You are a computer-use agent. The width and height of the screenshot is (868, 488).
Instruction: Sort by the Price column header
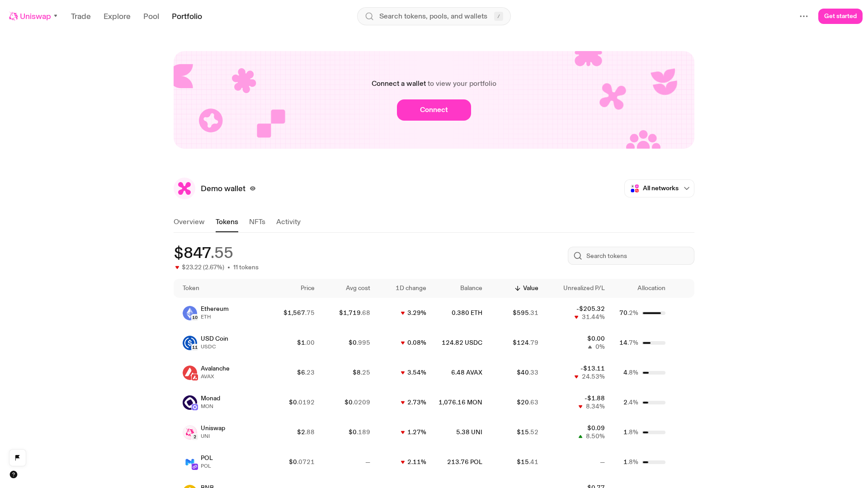(x=307, y=288)
